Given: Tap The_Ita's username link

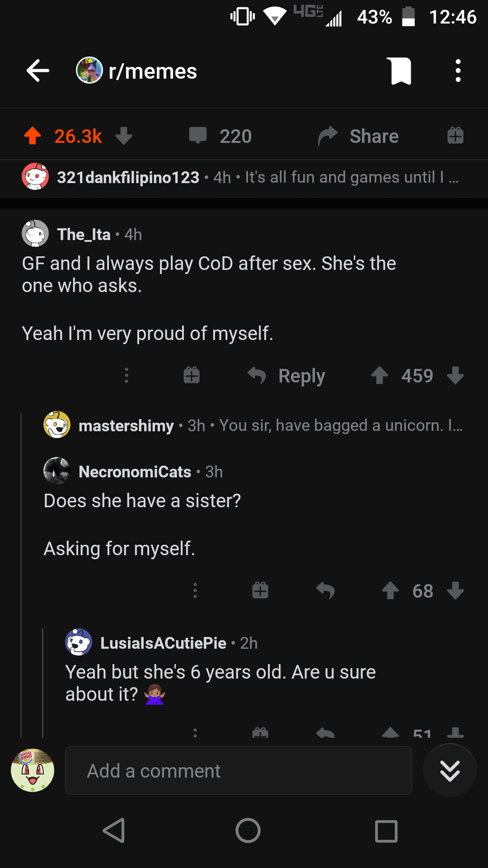Looking at the screenshot, I should click(84, 234).
